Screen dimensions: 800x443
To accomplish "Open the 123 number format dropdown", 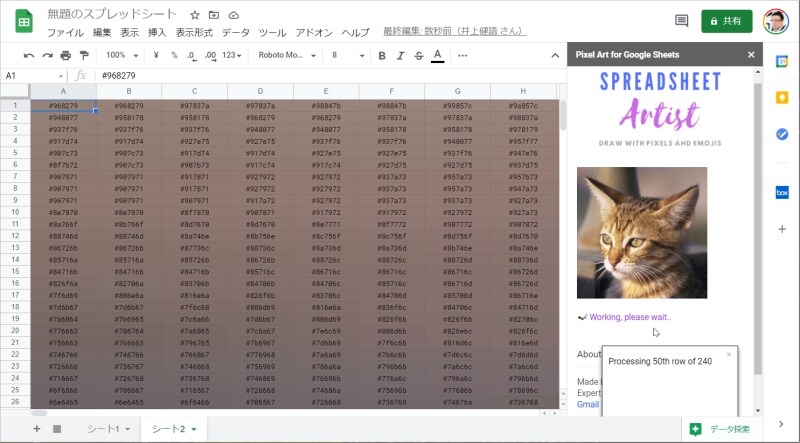I will [x=232, y=55].
